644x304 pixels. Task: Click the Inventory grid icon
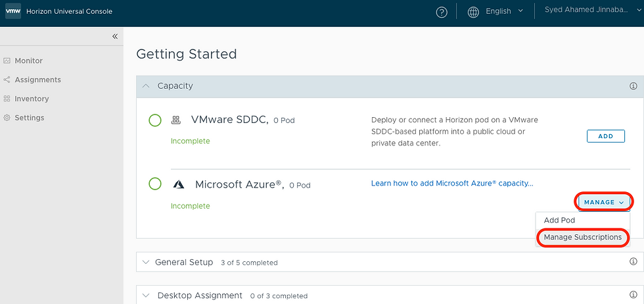pos(7,99)
